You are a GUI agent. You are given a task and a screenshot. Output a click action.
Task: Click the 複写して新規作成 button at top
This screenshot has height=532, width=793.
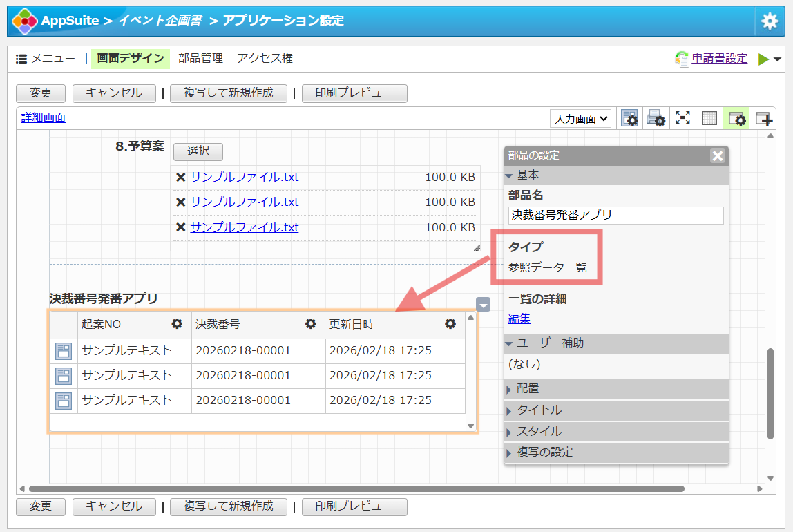pyautogui.click(x=228, y=93)
